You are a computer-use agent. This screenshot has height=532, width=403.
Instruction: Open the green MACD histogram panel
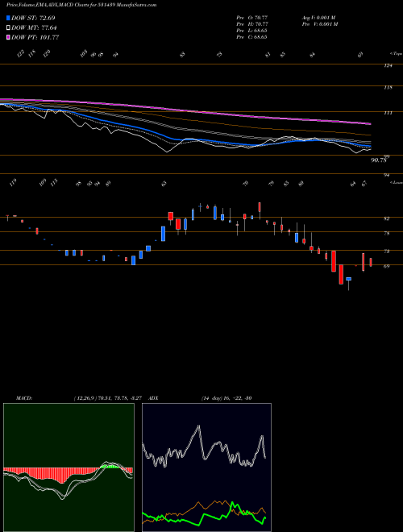69,468
